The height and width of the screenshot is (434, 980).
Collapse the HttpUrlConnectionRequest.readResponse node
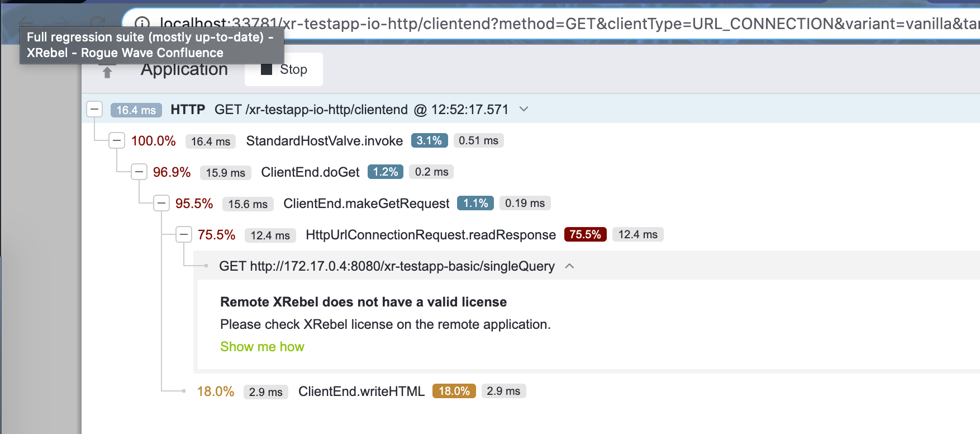click(184, 234)
